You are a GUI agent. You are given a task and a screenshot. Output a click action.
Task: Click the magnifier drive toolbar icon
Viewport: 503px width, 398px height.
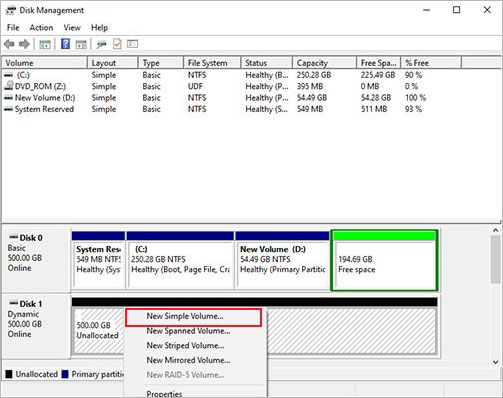coord(101,44)
